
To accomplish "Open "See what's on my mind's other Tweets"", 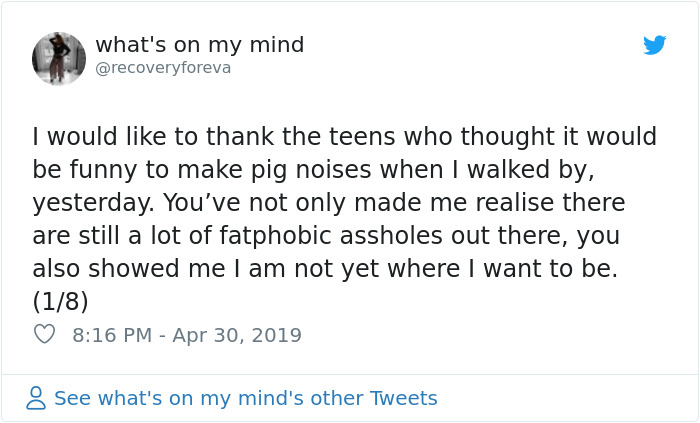I will pos(245,398).
